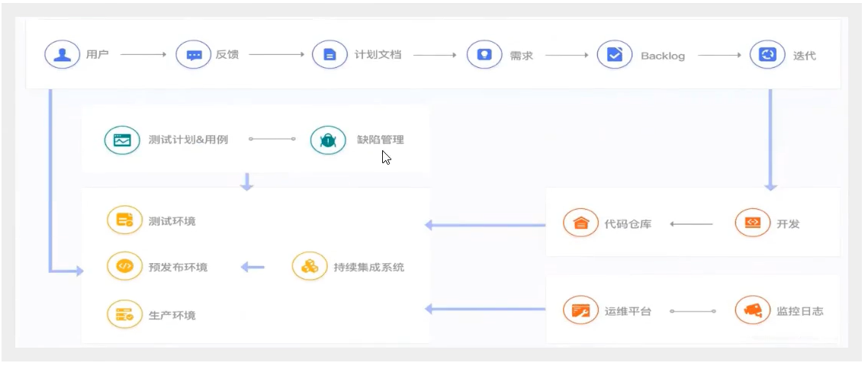Click the 代码仓库 warehouse icon

(580, 223)
